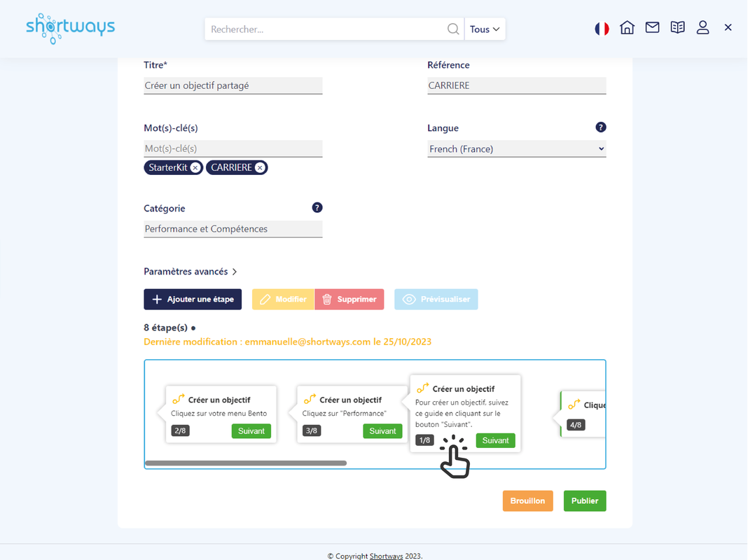
Task: Go to the home page icon
Action: coord(628,27)
